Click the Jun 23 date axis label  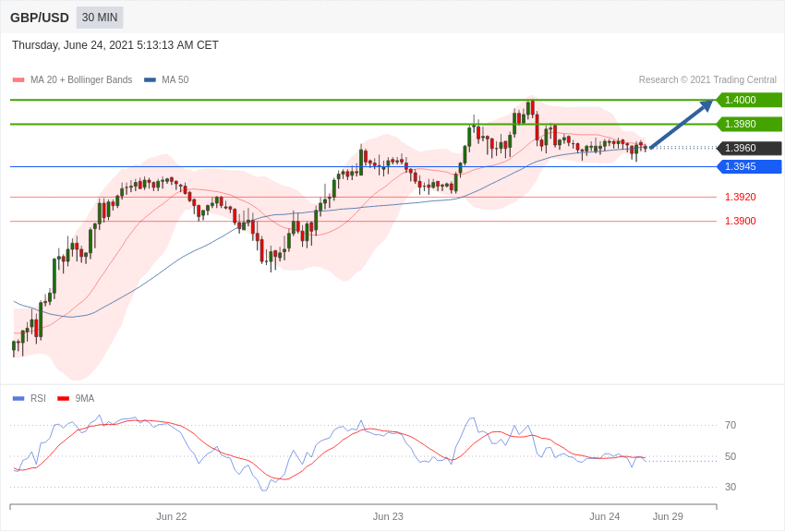click(x=388, y=516)
